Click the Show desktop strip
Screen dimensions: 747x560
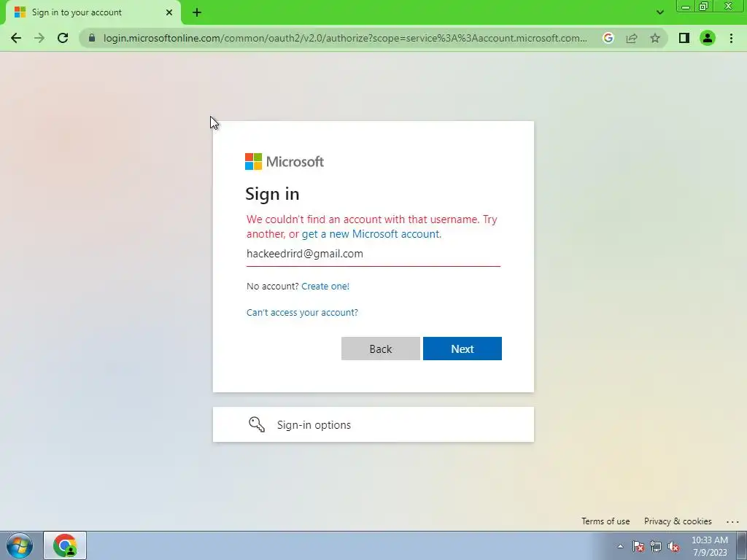click(x=742, y=545)
